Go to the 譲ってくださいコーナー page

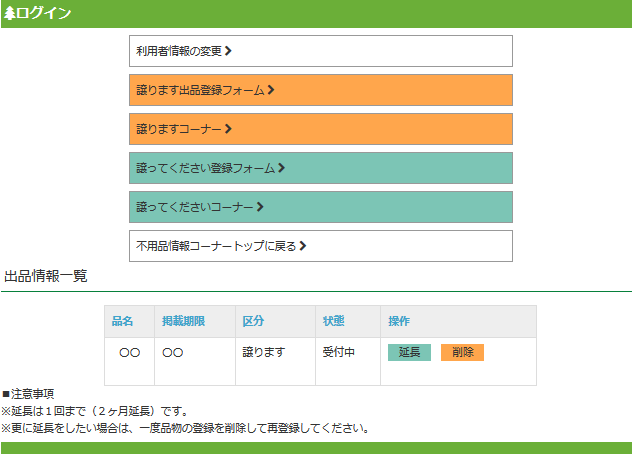pos(195,207)
